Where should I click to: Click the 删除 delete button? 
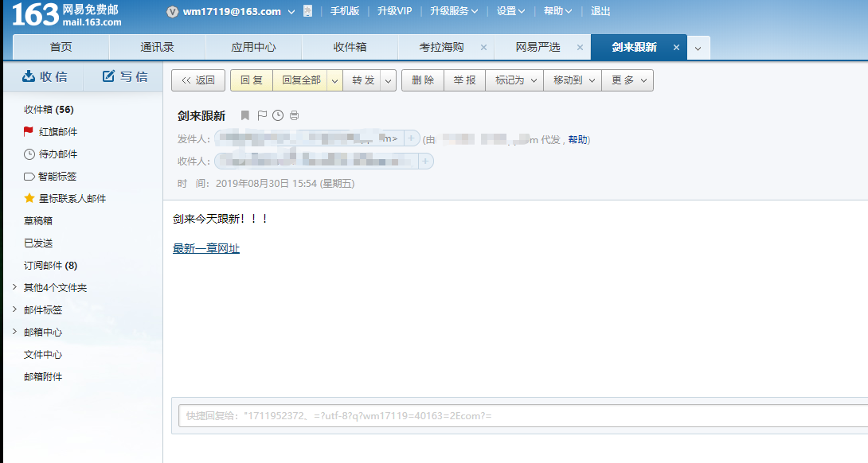click(423, 80)
